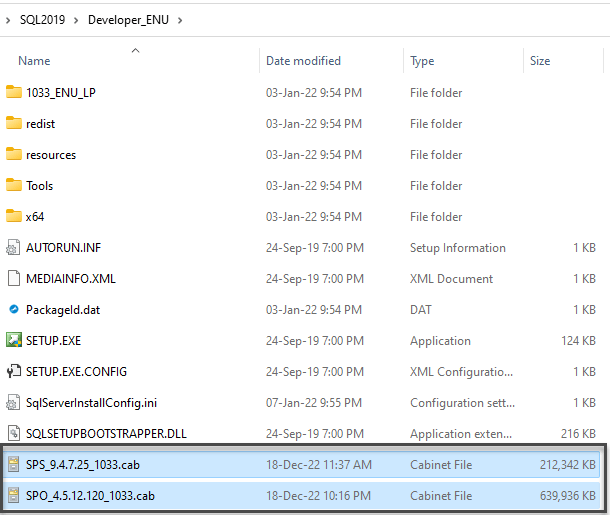The image size is (610, 515).
Task: Sort files by the Name column header
Action: [x=34, y=61]
